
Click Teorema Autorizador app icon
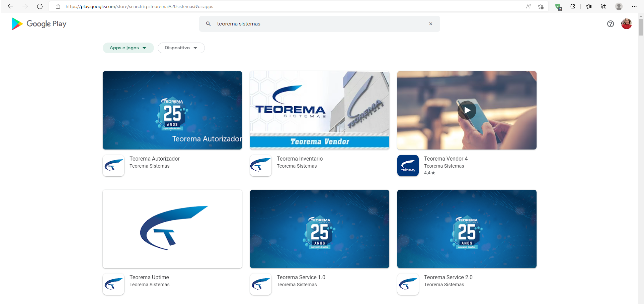pos(113,166)
